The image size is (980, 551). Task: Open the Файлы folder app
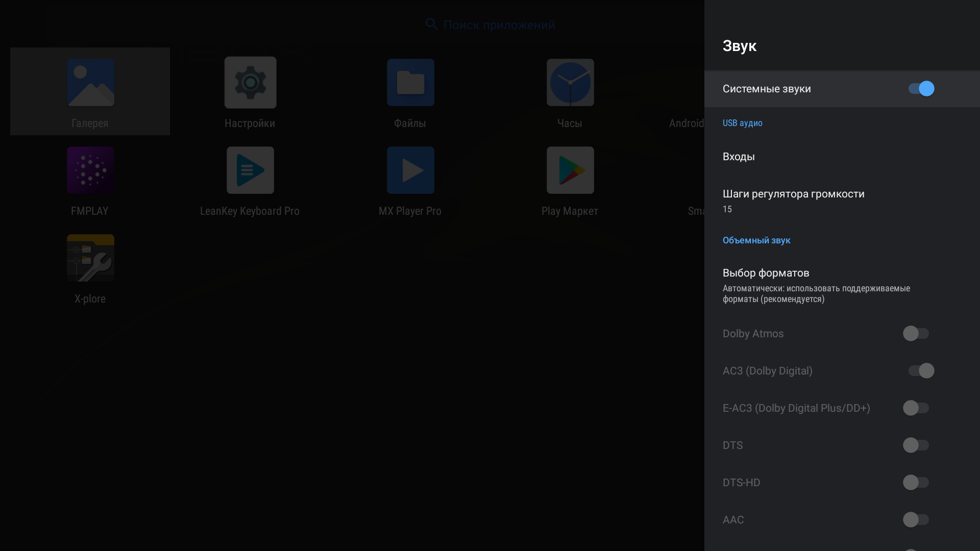point(410,83)
